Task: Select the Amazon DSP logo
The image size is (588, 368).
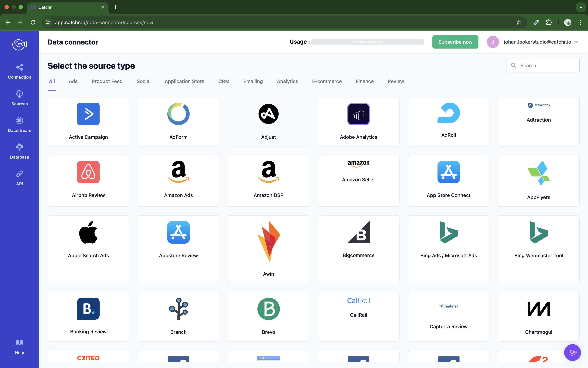Action: [x=268, y=172]
